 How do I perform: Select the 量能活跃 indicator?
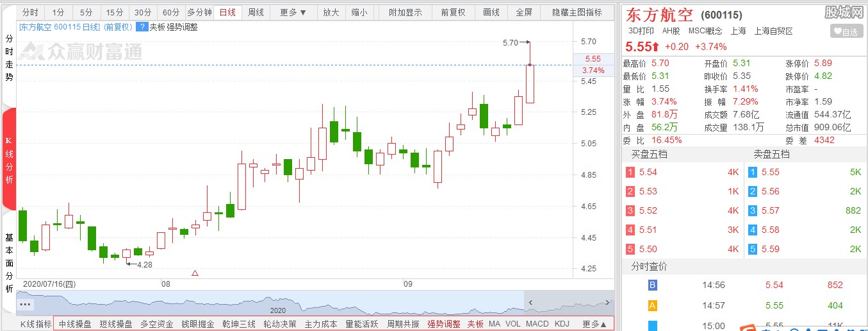tap(362, 324)
